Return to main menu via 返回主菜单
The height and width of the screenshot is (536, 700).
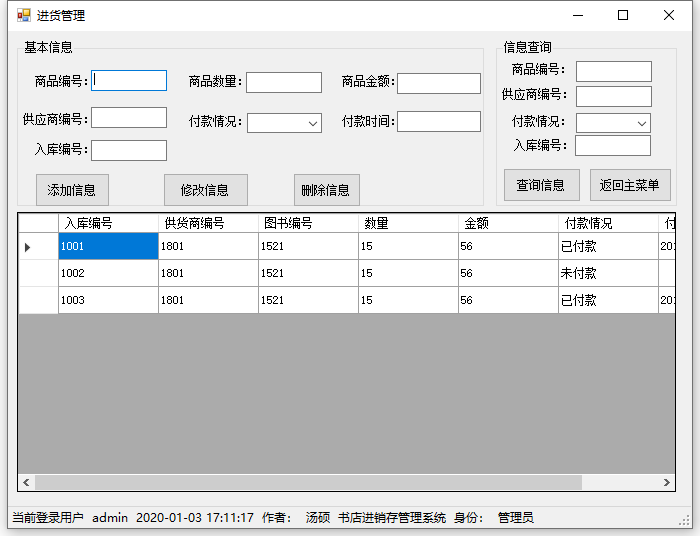tap(630, 185)
